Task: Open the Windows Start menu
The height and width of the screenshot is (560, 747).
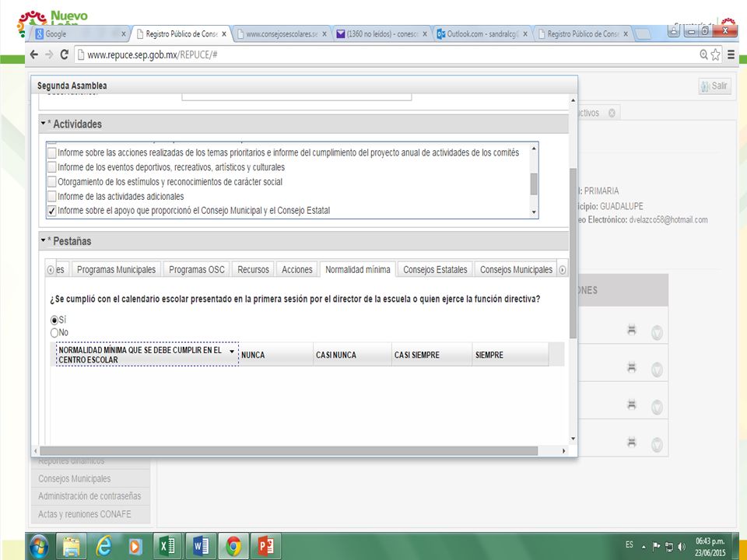Action: pos(39,546)
